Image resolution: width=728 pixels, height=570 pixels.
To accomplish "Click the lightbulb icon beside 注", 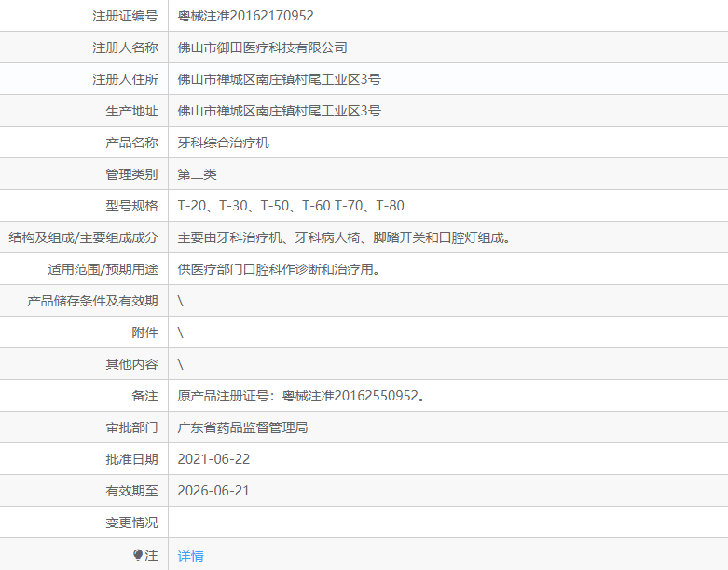I will pos(137,555).
